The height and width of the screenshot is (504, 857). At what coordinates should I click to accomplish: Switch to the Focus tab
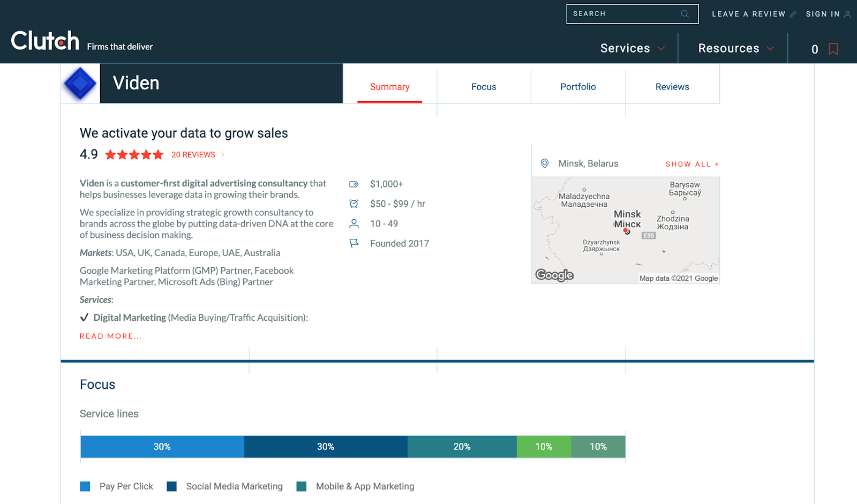tap(484, 87)
